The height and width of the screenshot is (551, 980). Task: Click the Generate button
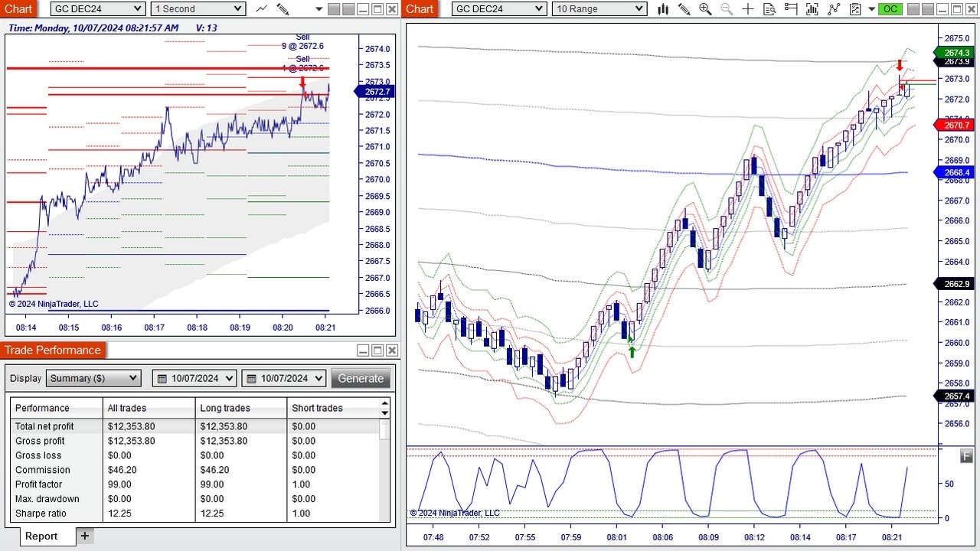pos(361,378)
